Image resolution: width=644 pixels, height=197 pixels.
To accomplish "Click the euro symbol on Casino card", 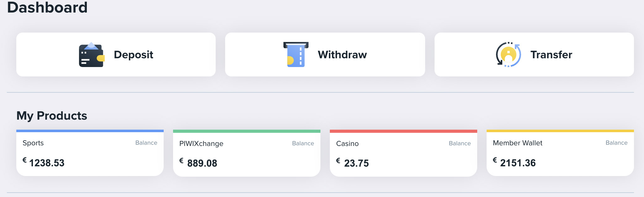I will [x=338, y=161].
